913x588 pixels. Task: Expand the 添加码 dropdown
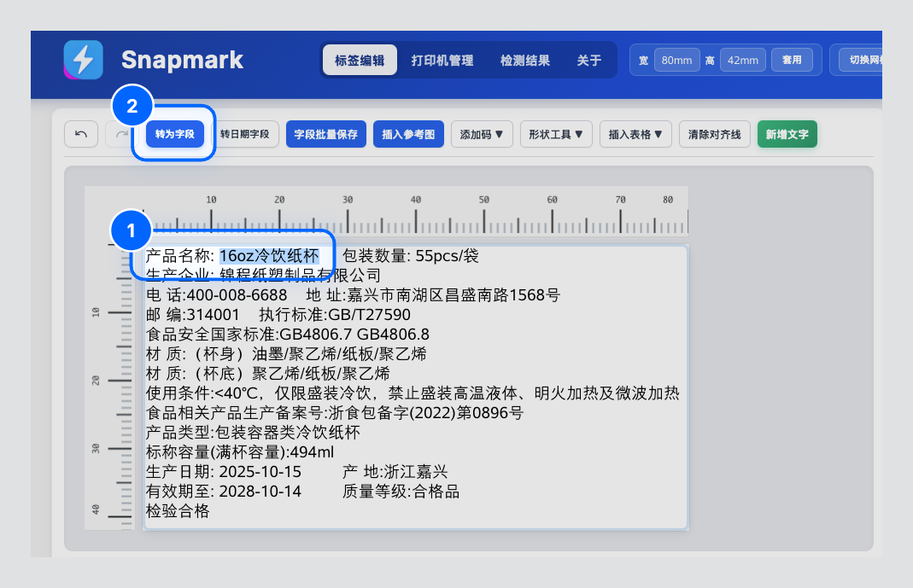482,134
